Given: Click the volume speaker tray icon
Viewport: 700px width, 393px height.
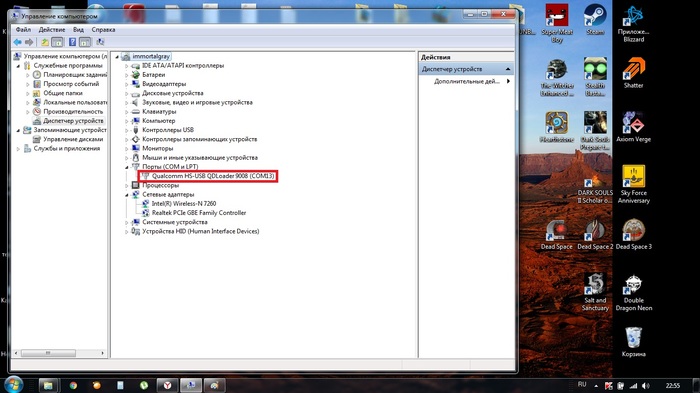Looking at the screenshot, I should [x=646, y=385].
